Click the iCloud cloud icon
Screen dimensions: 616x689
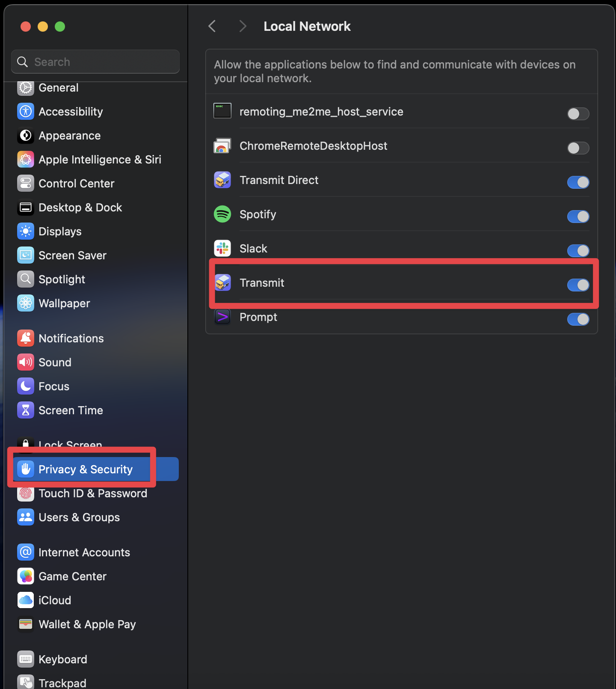26,600
